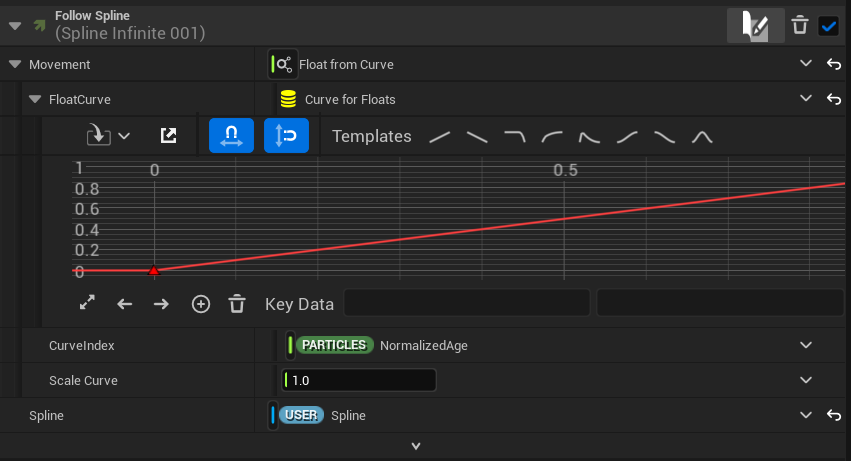The image size is (851, 461).
Task: Select the red key marker on curve
Action: [153, 270]
